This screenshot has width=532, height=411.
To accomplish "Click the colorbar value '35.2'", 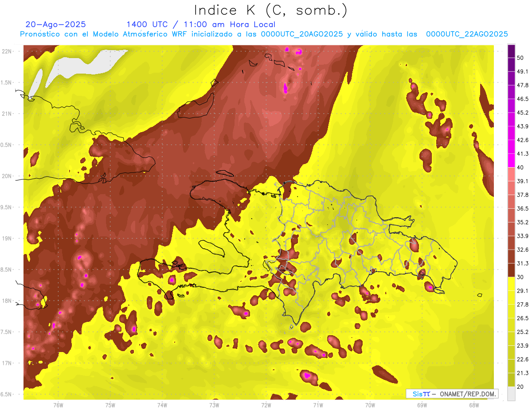I will (522, 222).
